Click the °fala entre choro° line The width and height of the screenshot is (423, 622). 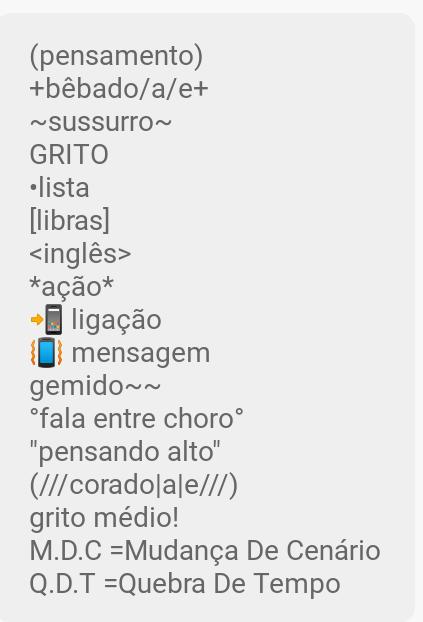(x=137, y=419)
